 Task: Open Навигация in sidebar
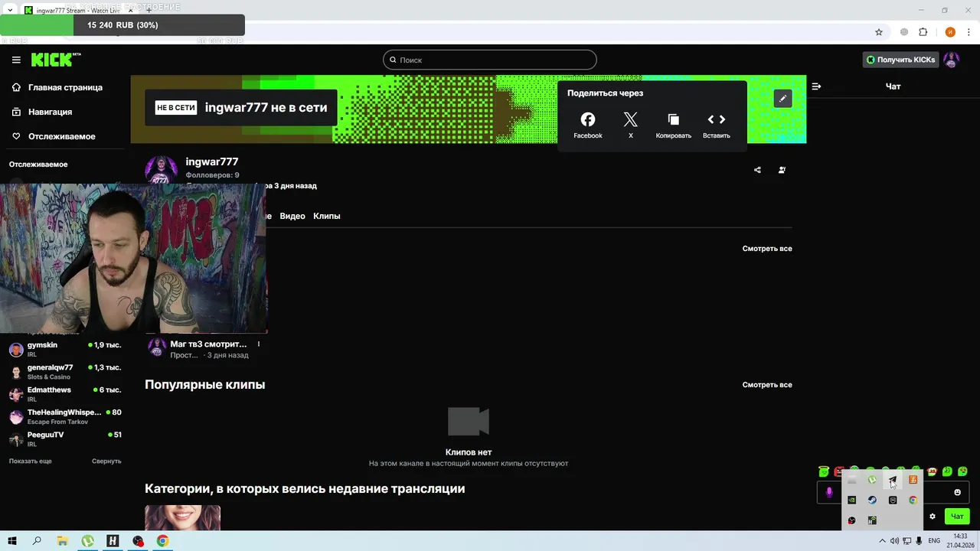[50, 112]
